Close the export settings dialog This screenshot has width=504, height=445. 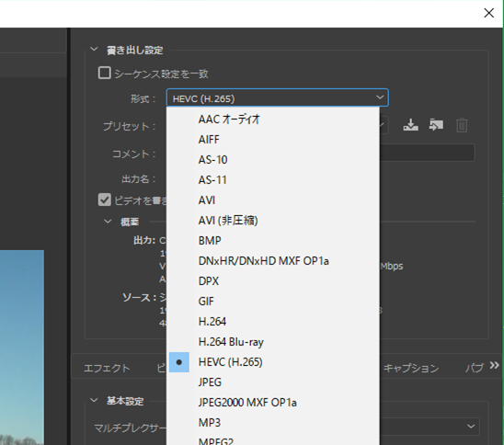click(x=489, y=13)
